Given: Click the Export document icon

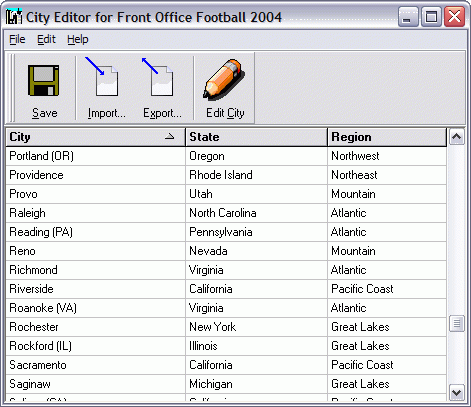Looking at the screenshot, I should coord(157,76).
